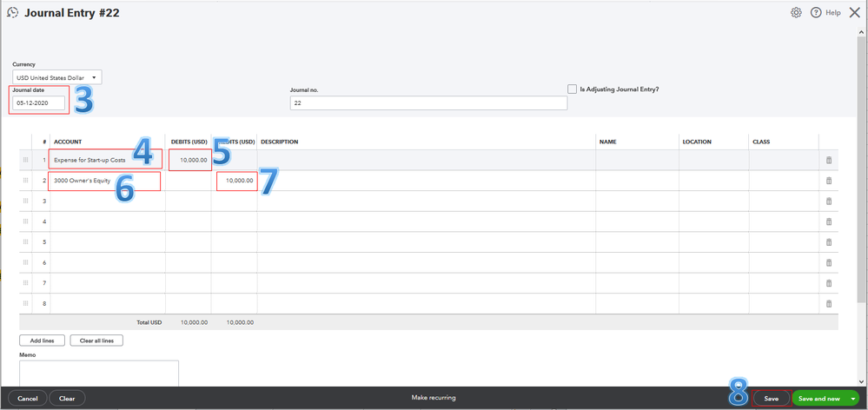This screenshot has width=868, height=410.
Task: Click the Name cell of row 2
Action: [637, 181]
